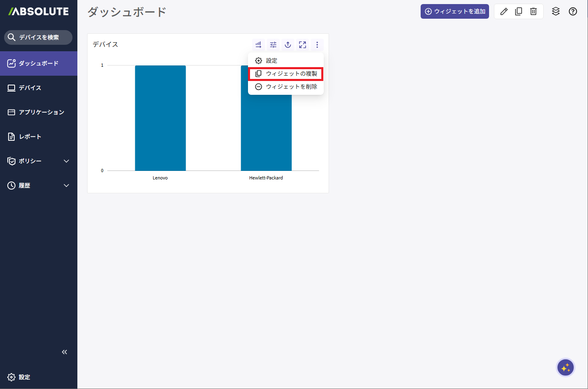The width and height of the screenshot is (588, 389).
Task: Click the trash delete dashboard icon
Action: 533,11
